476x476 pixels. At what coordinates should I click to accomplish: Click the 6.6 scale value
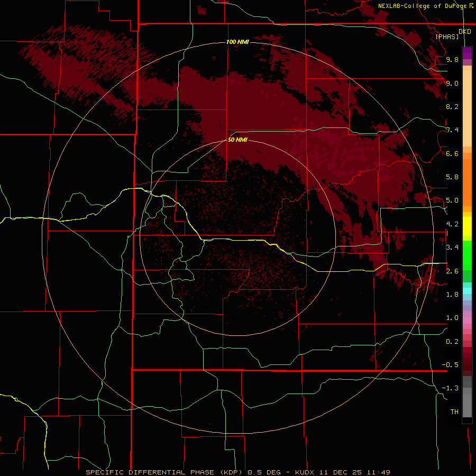click(452, 153)
